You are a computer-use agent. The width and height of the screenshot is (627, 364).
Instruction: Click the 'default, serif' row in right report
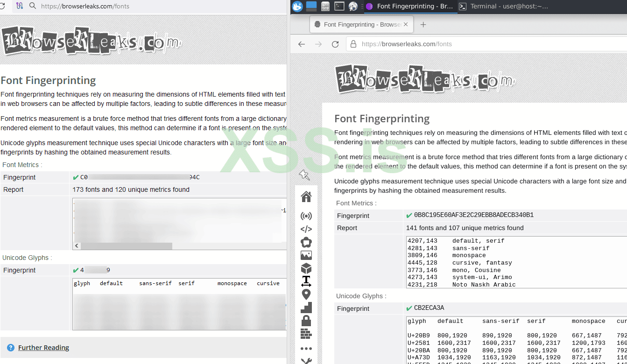point(456,241)
